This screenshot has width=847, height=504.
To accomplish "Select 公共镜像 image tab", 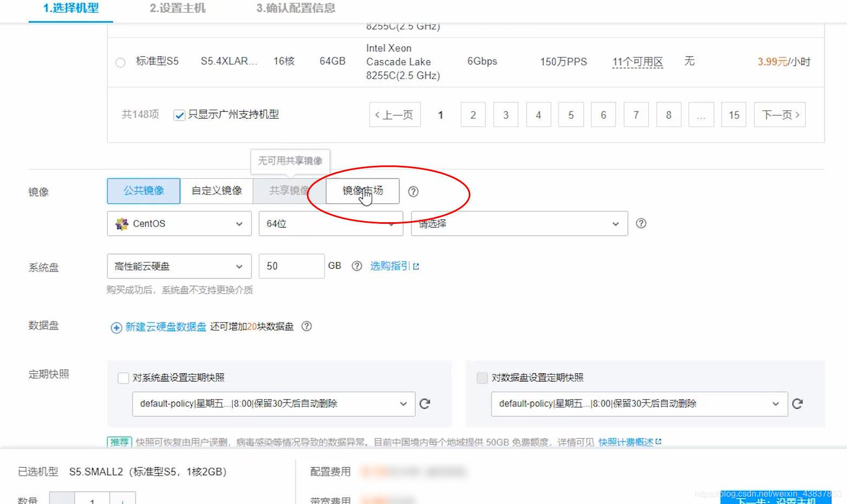I will tap(144, 191).
